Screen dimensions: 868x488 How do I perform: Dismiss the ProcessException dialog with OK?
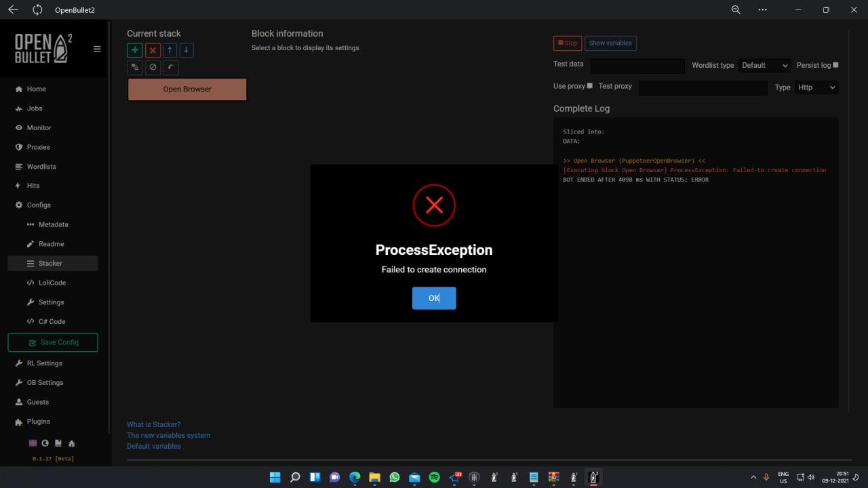tap(433, 298)
